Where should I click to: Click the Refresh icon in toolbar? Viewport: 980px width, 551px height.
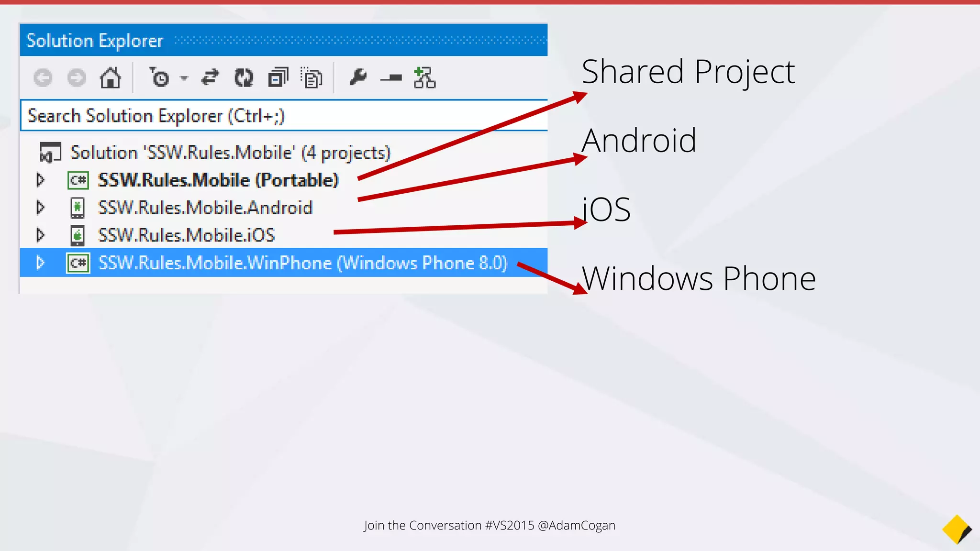click(244, 77)
